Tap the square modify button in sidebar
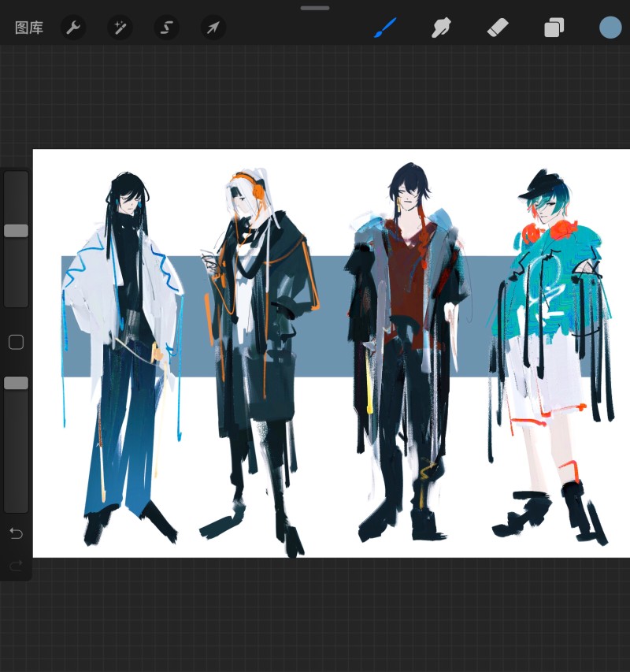Screen dimensions: 630x672 [x=17, y=342]
